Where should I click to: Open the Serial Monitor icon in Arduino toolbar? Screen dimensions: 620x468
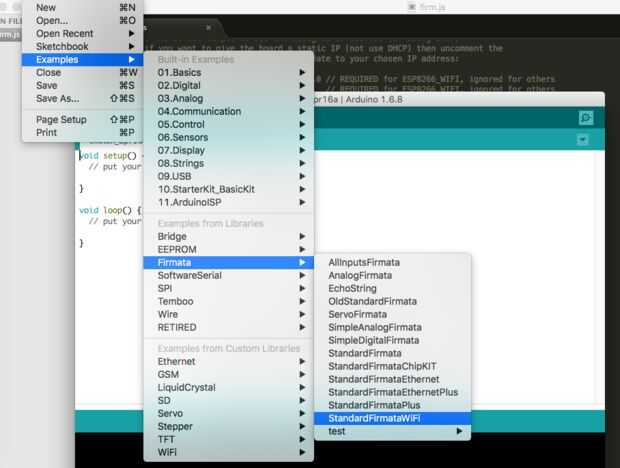tap(586, 117)
